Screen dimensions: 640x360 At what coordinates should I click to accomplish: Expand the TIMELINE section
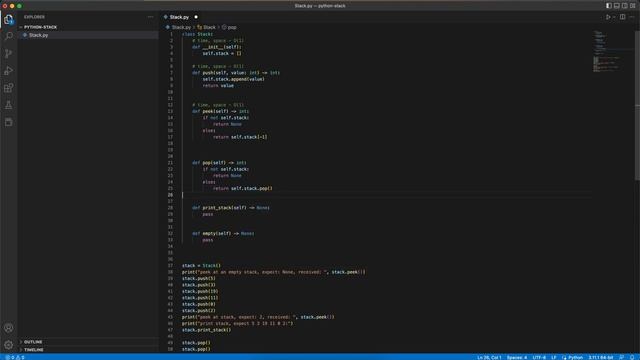coord(88,350)
